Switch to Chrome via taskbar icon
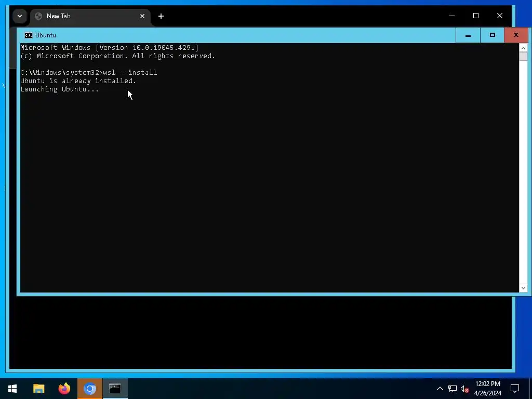 point(90,389)
